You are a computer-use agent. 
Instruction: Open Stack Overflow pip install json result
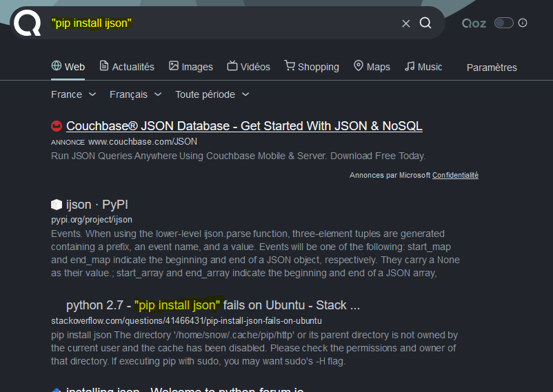click(x=213, y=305)
